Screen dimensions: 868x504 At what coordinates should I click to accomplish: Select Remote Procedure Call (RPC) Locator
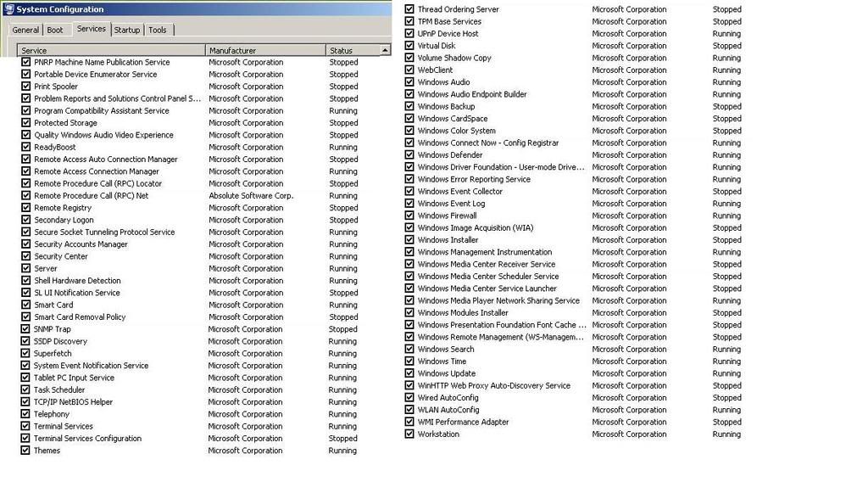[98, 183]
